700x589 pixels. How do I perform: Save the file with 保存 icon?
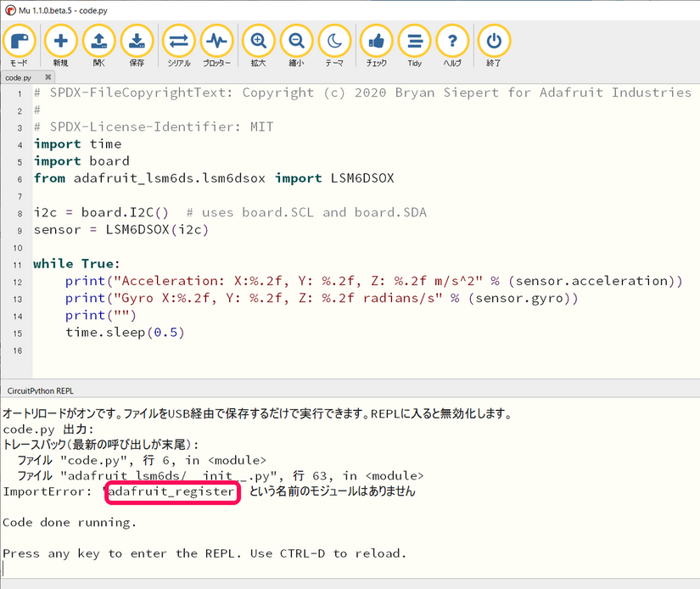[137, 42]
